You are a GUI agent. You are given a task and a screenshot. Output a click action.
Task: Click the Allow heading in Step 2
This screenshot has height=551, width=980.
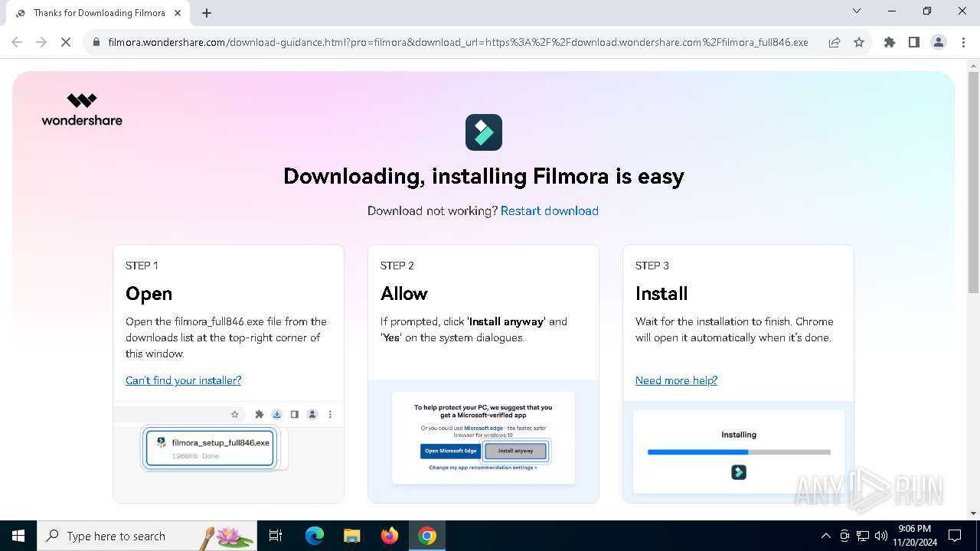(403, 294)
